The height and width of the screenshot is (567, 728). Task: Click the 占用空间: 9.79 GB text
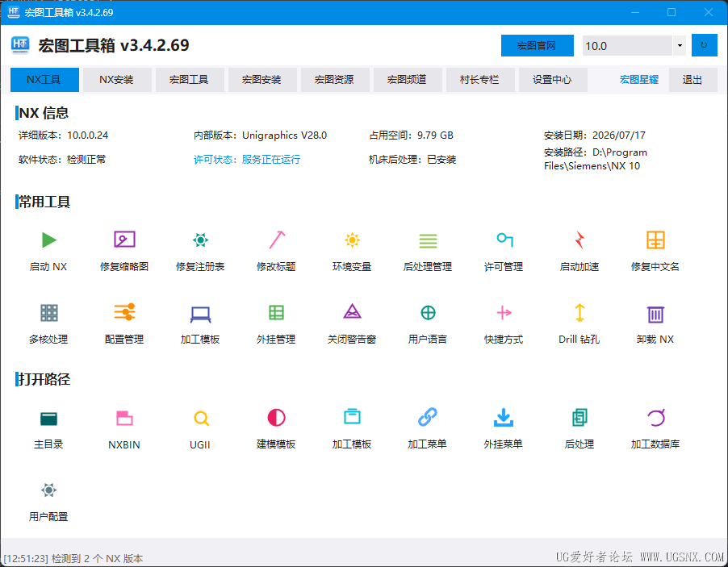point(412,135)
